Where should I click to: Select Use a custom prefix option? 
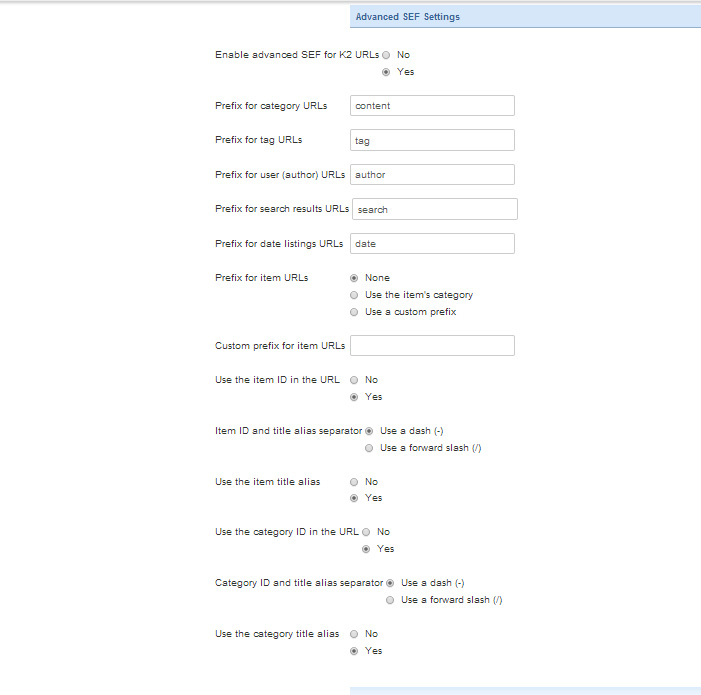click(x=354, y=312)
